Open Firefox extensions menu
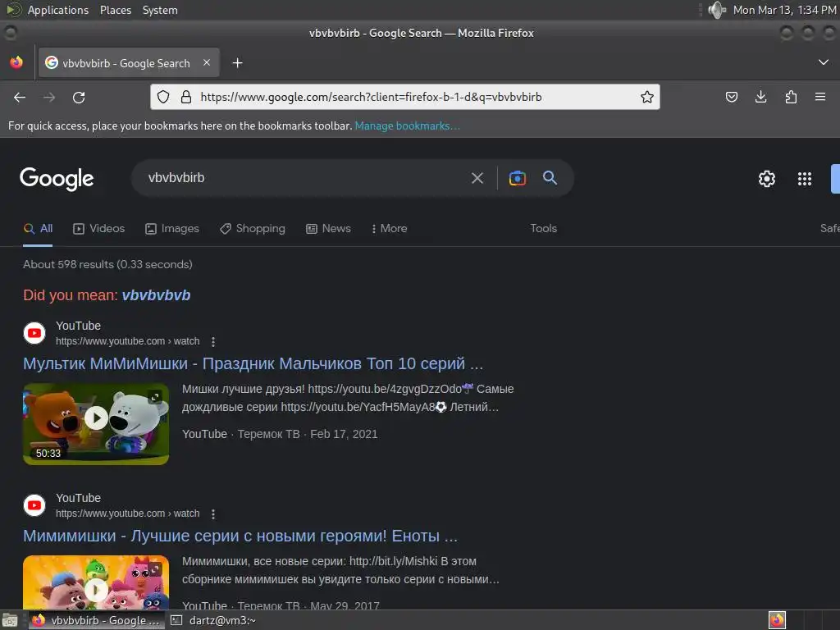 pos(791,97)
